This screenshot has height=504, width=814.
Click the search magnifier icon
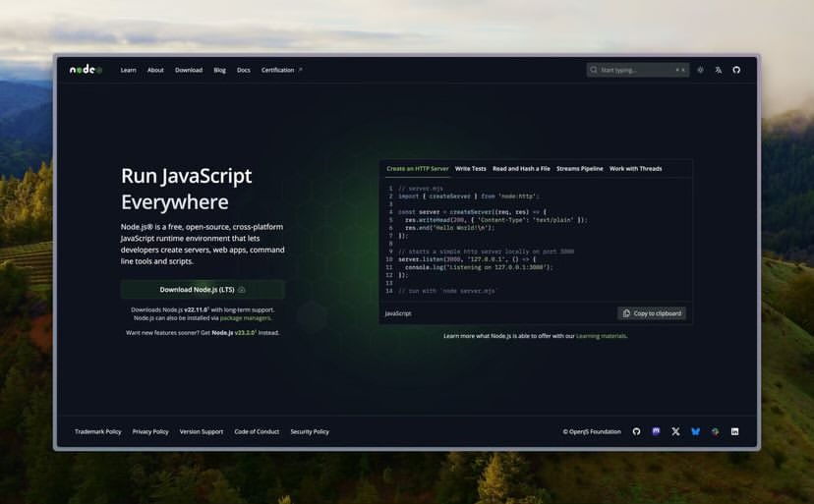[594, 70]
